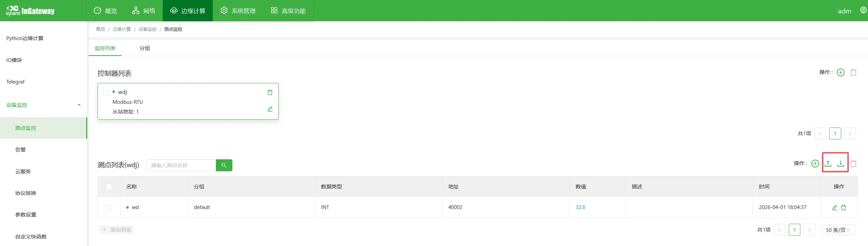Toggle the select-all checkbox in table header
This screenshot has height=246, width=868.
tap(109, 187)
